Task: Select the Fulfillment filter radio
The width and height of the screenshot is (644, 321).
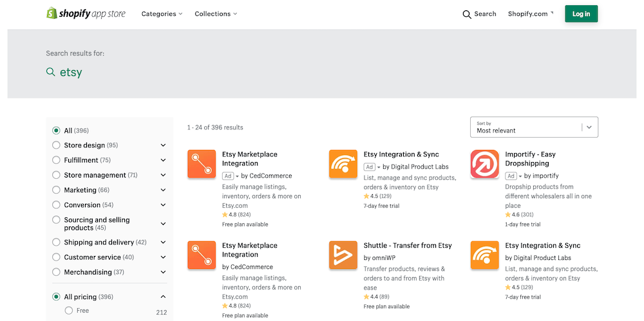Action: (x=56, y=160)
